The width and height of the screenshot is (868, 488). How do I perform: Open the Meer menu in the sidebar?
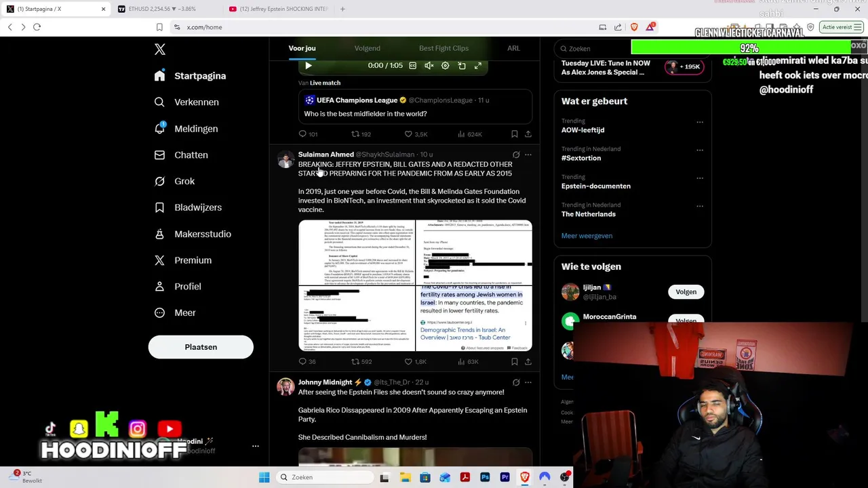pos(175,313)
